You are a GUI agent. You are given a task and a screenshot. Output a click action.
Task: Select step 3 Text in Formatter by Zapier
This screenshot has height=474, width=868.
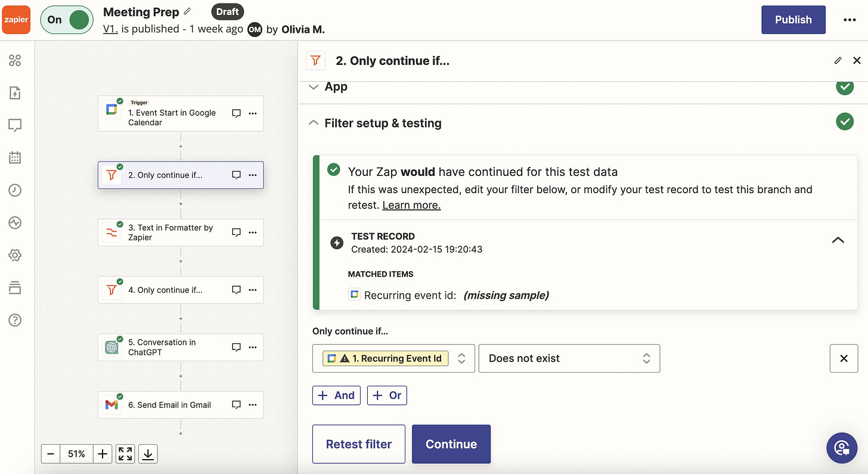181,233
